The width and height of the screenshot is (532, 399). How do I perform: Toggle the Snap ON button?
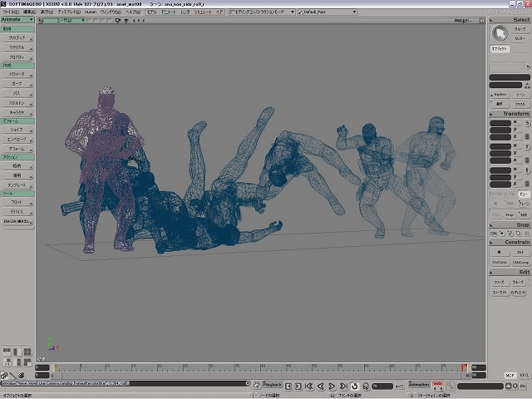click(494, 233)
